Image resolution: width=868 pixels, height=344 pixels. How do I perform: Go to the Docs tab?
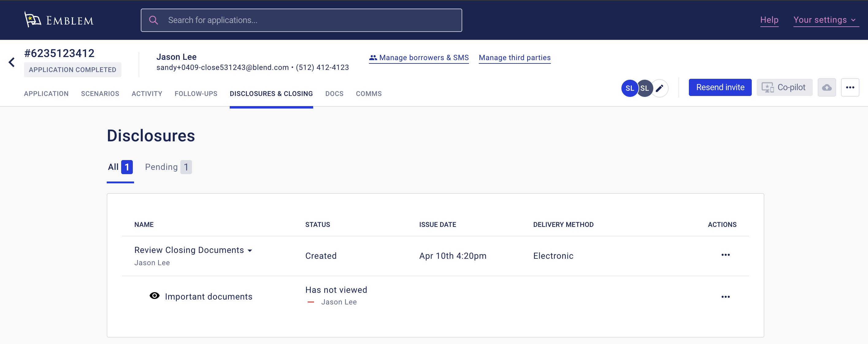tap(334, 94)
